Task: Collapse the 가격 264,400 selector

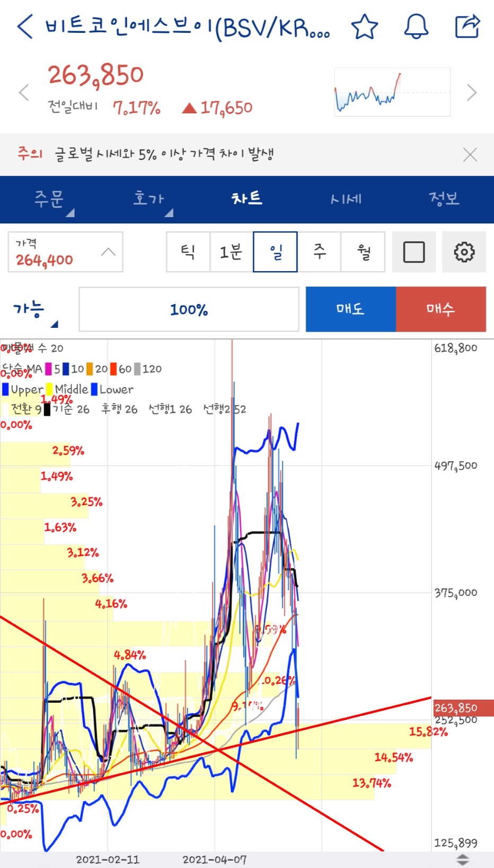Action: [x=66, y=252]
